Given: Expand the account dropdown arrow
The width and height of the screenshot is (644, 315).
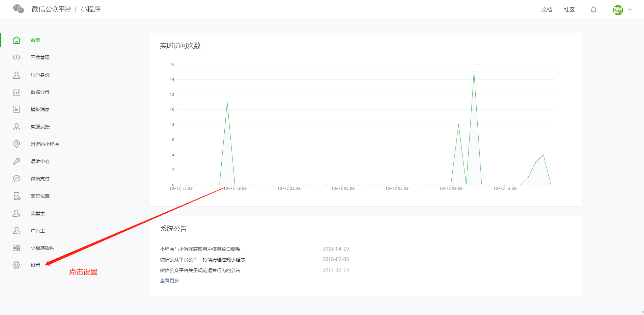Looking at the screenshot, I should 630,9.
